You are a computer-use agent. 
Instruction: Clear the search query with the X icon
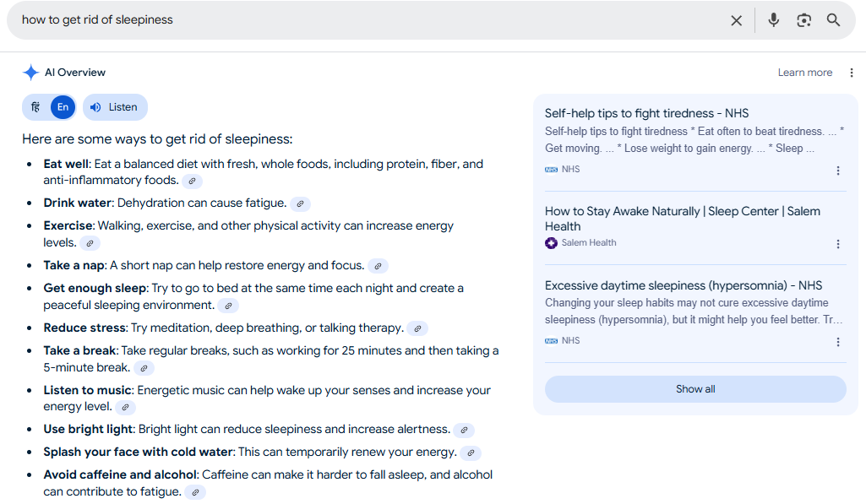pos(736,20)
